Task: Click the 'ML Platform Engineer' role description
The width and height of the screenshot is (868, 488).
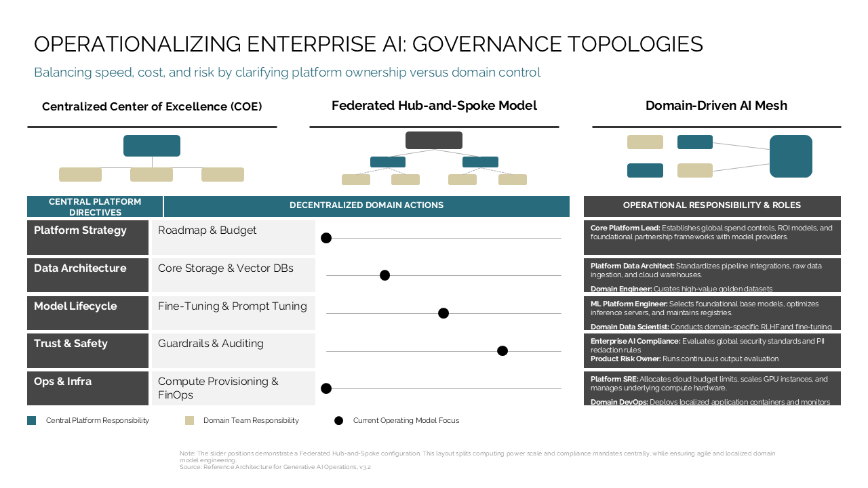Action: pyautogui.click(x=705, y=308)
